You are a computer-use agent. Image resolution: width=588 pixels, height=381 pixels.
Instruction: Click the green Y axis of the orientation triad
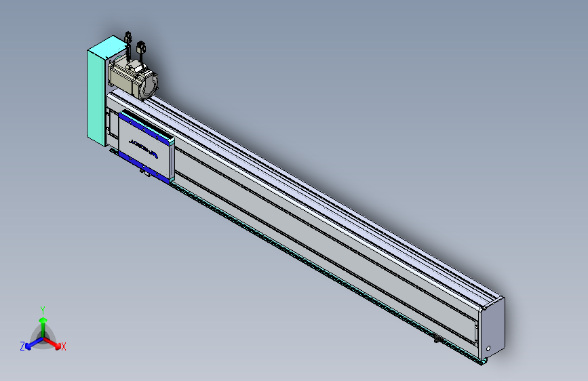pos(43,327)
